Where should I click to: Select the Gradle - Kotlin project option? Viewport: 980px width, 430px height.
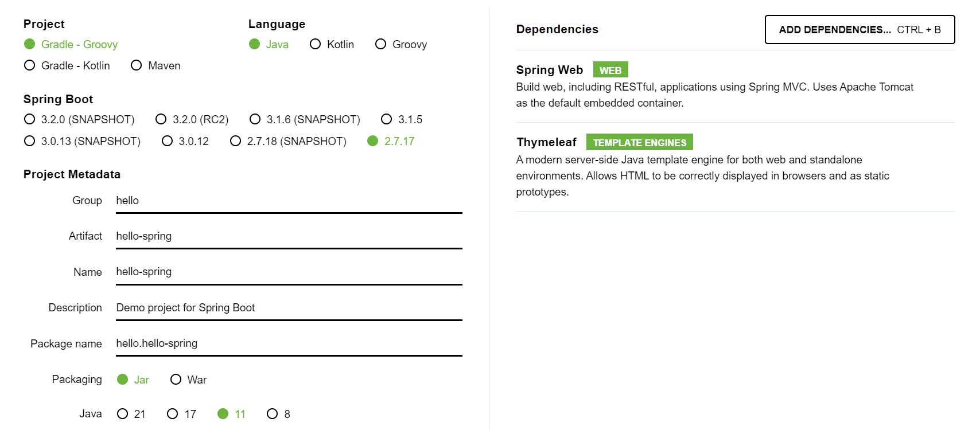coord(30,65)
